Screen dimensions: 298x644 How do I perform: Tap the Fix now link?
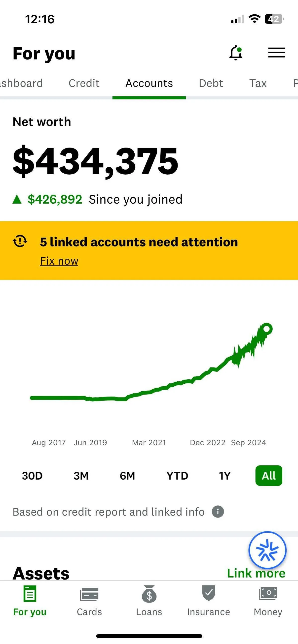[59, 261]
